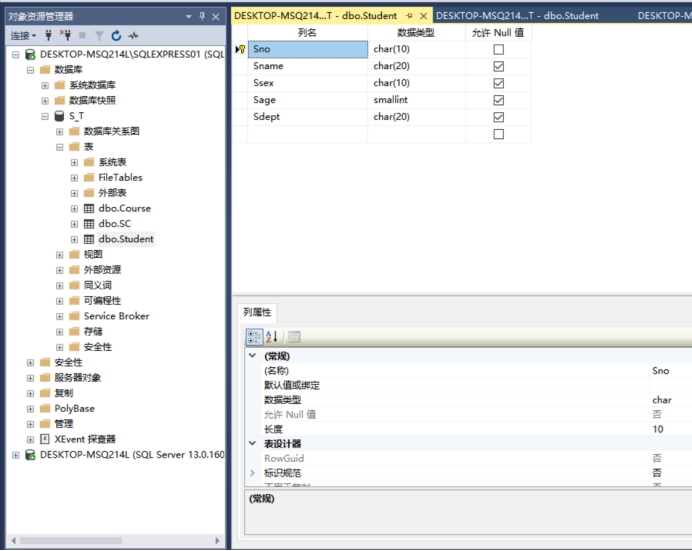Click the S_T database cylinder icon
Image resolution: width=692 pixels, height=551 pixels.
point(59,116)
